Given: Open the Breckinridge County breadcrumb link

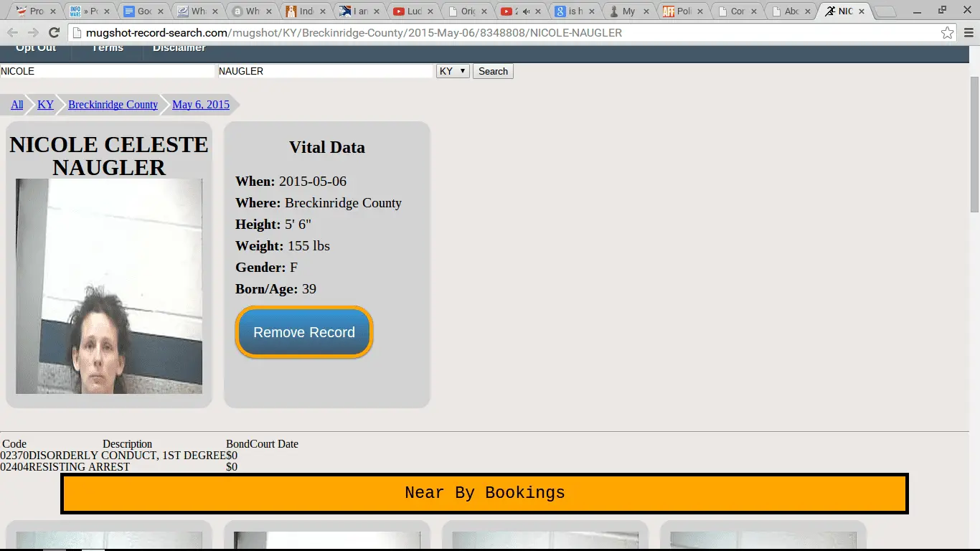Looking at the screenshot, I should (x=113, y=105).
